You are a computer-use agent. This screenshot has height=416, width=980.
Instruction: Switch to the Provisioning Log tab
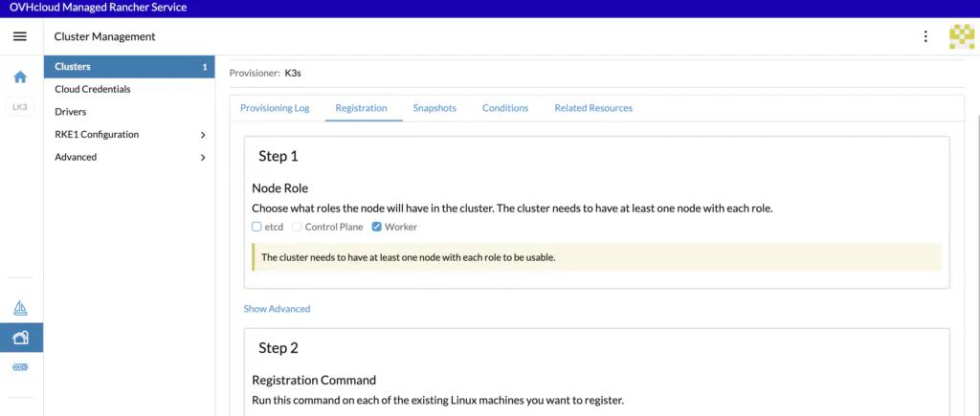coord(275,108)
